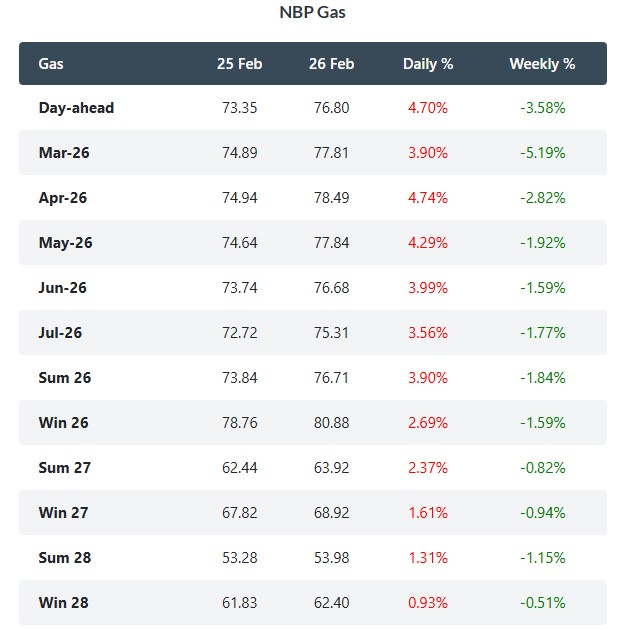Image resolution: width=617 pixels, height=630 pixels.
Task: Click the Apr-26 daily change 4.74%
Action: tap(427, 198)
